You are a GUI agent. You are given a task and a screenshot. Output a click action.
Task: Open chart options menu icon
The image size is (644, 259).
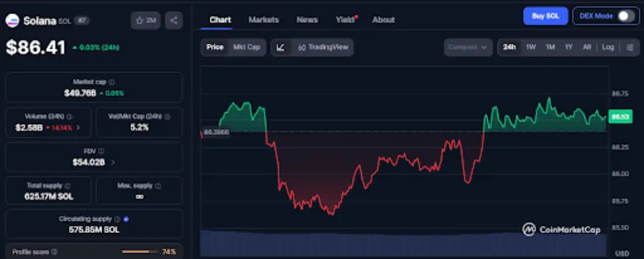(x=630, y=47)
